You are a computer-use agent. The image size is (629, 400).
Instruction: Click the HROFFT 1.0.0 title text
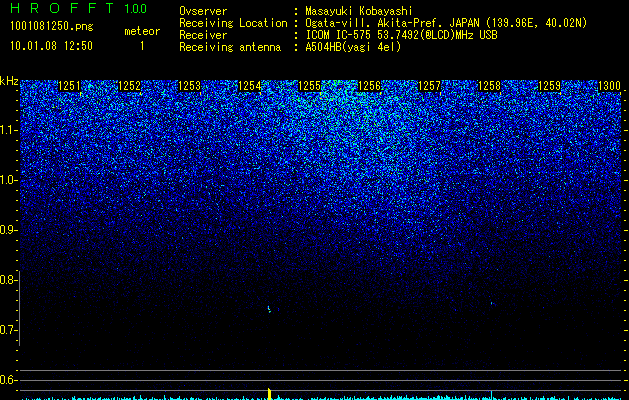tap(79, 8)
